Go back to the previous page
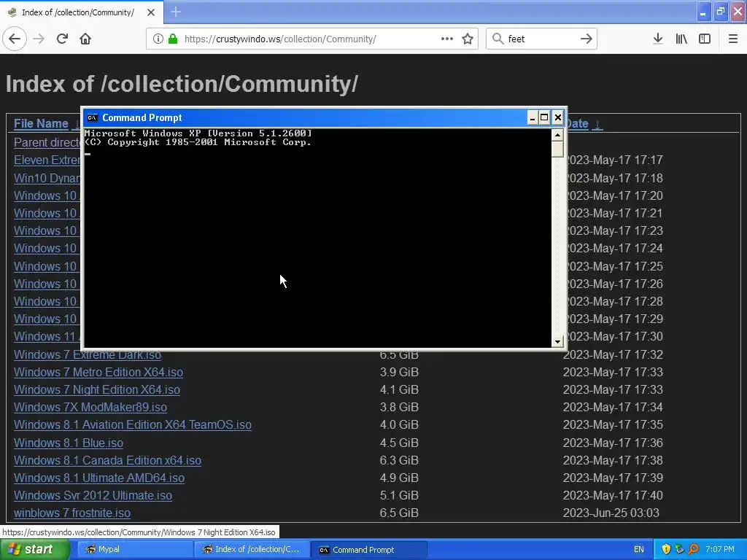Screen dimensions: 747x560 tap(15, 39)
